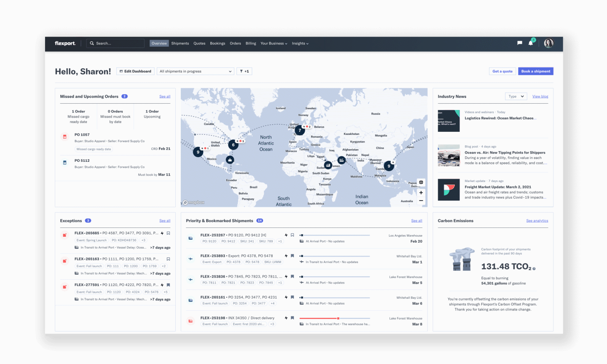607x364 pixels.
Task: Click the lightning bolt icon on FLEX-253893
Action: coord(286,256)
